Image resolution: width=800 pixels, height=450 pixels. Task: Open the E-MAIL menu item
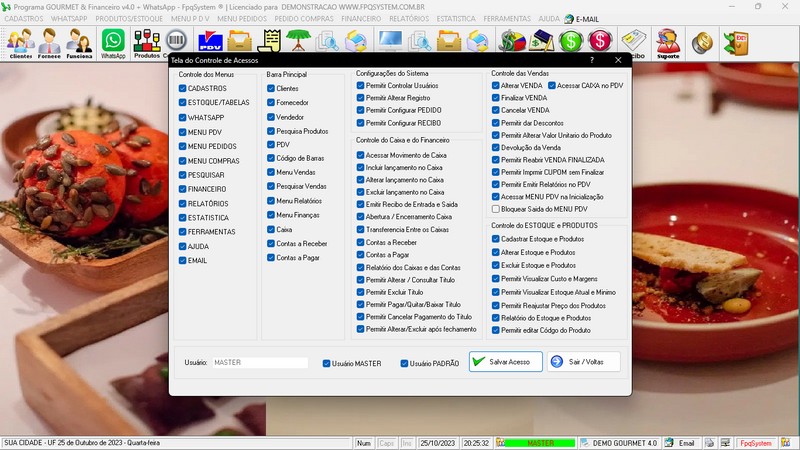click(x=582, y=19)
